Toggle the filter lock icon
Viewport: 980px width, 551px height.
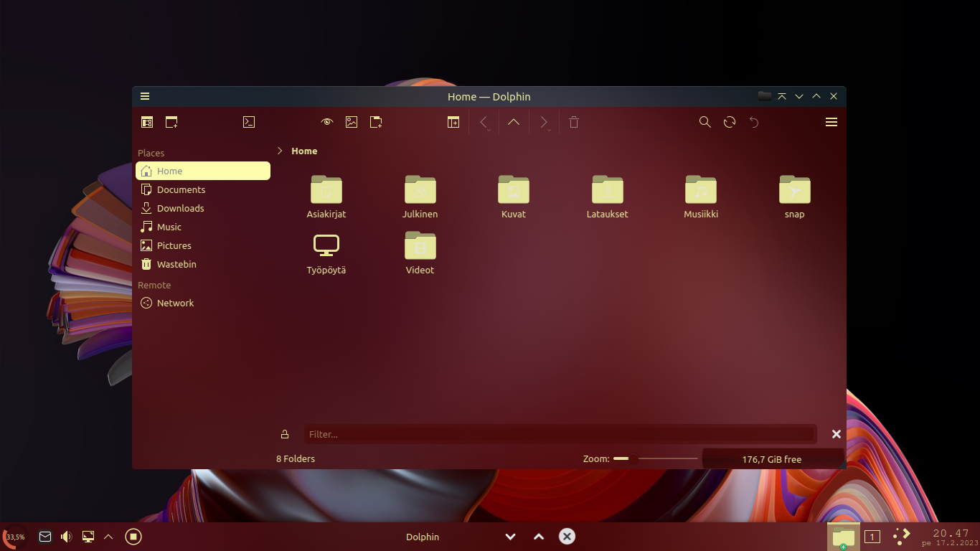pos(285,434)
